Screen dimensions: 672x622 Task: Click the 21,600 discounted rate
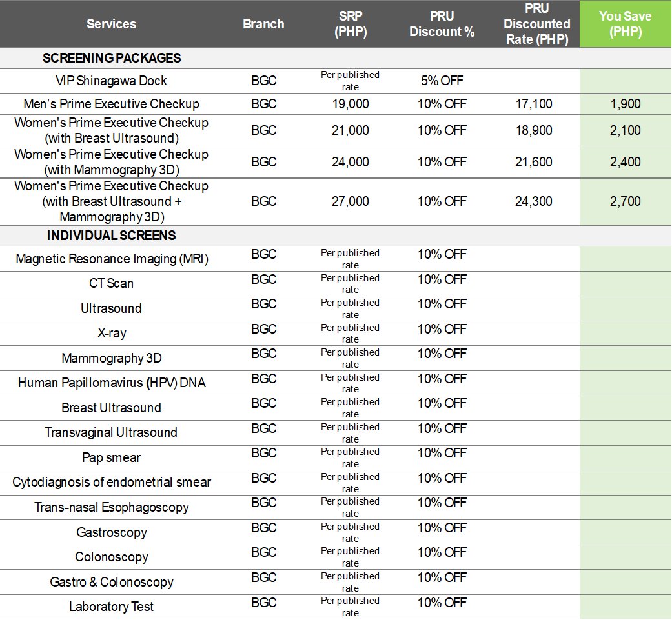click(x=534, y=162)
